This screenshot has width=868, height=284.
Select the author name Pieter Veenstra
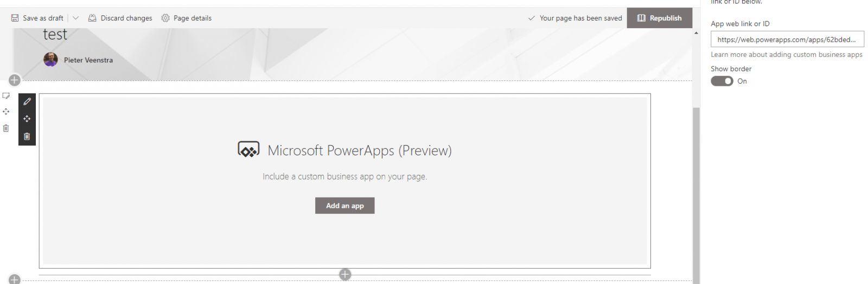[88, 60]
